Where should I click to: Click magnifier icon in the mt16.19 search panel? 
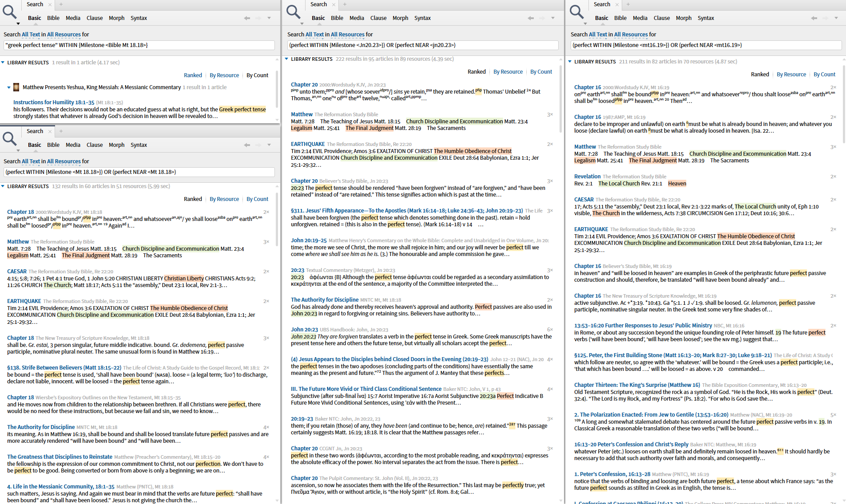tap(577, 12)
